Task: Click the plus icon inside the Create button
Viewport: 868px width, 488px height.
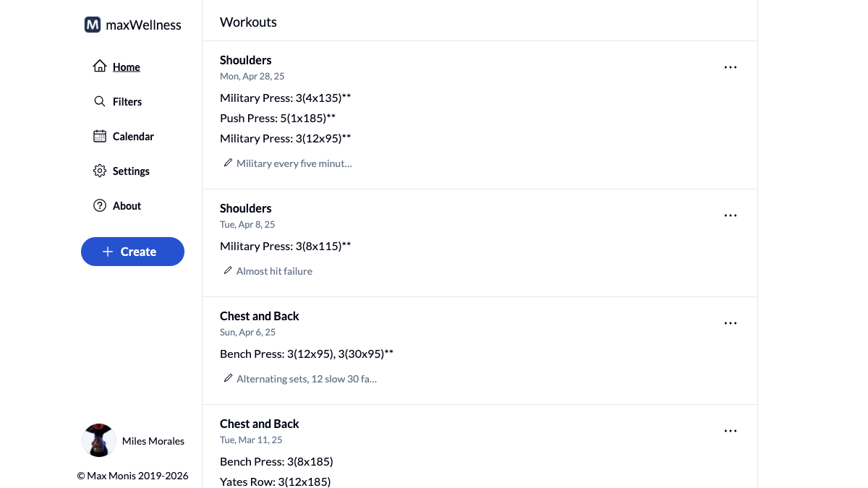Action: 108,252
